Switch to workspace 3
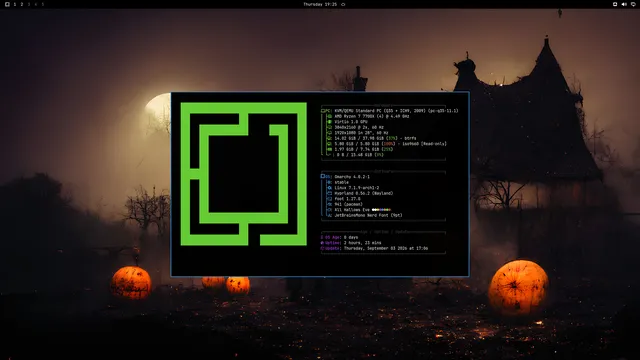The width and height of the screenshot is (640, 360). point(29,4)
